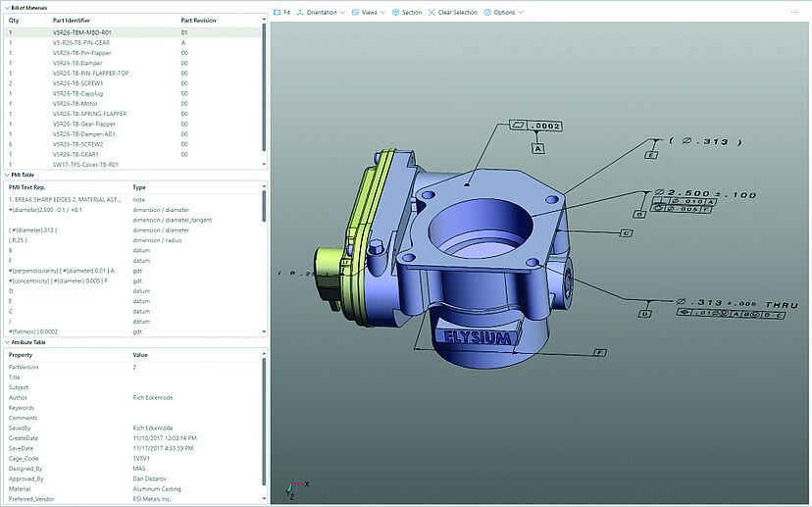Select the VSR26-TB-Motor part
The image size is (812, 507).
pyautogui.click(x=132, y=104)
